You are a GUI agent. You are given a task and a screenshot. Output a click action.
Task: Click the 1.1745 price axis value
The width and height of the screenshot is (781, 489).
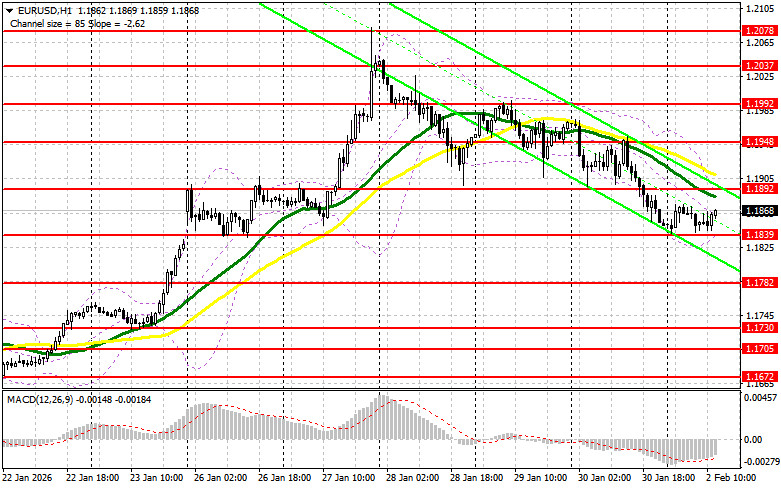tap(760, 316)
